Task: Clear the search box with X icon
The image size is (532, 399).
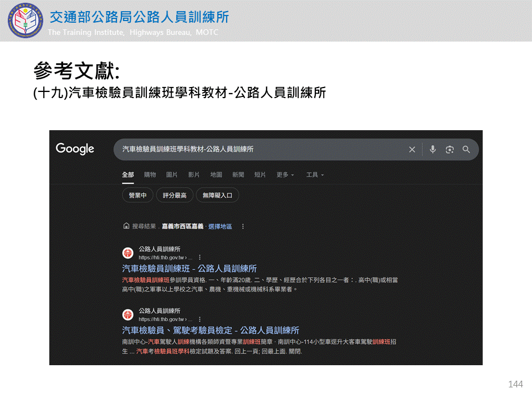Action: pos(412,150)
